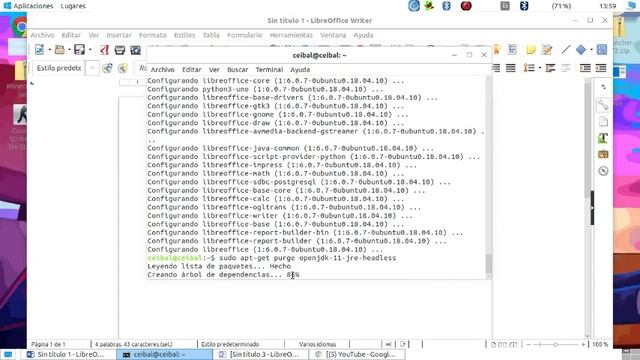This screenshot has height=360, width=640.
Task: Open Writer's Formato menu
Action: pos(153,35)
